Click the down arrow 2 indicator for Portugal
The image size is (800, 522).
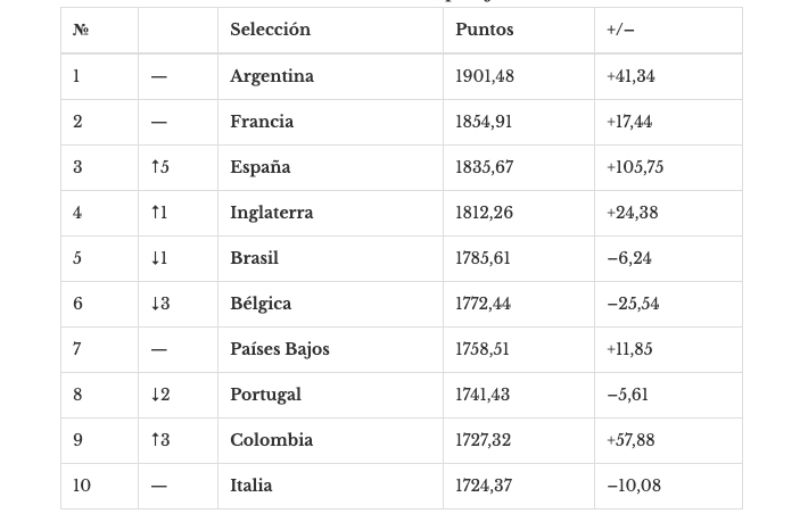(x=160, y=394)
